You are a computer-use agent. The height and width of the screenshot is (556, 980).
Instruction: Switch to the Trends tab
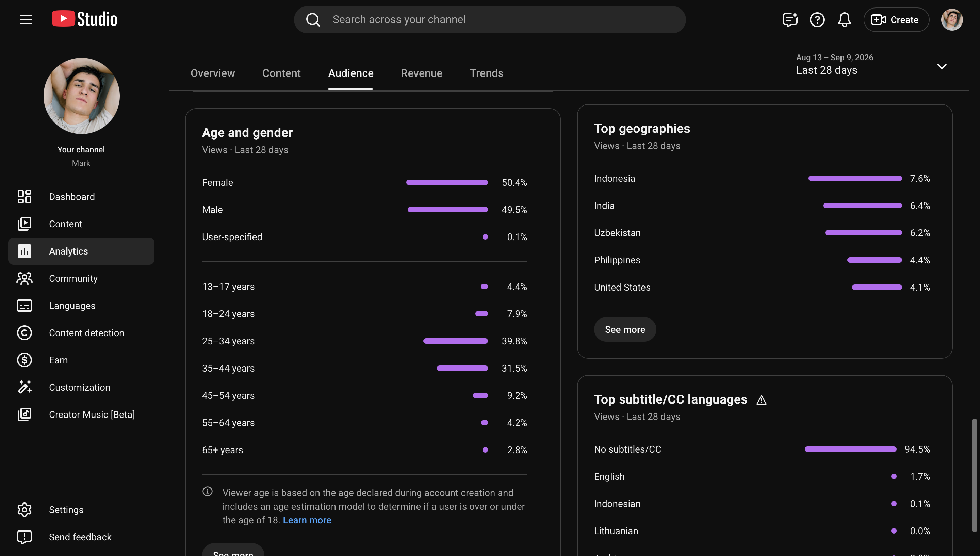(x=486, y=73)
